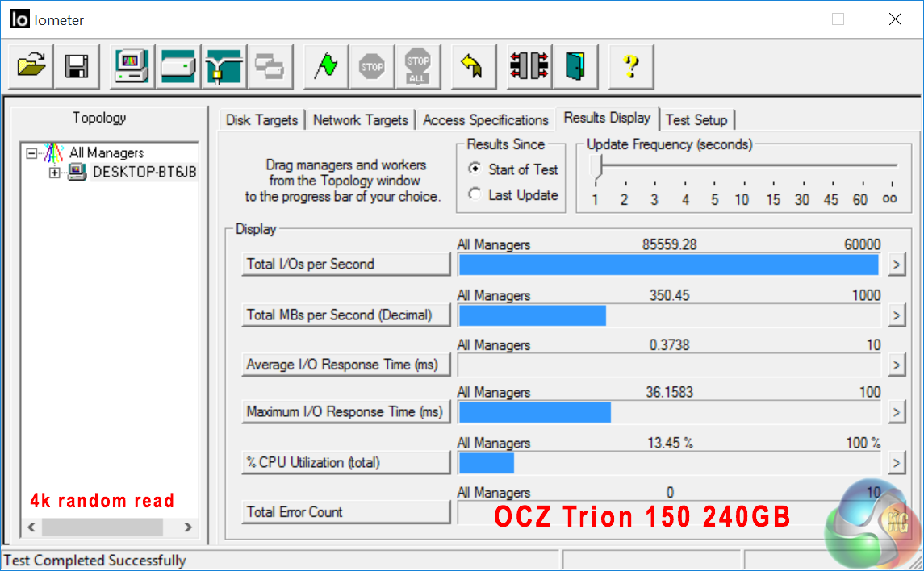Expand the DESKTOP-BT6JB manager node
This screenshot has height=571, width=924.
coord(54,173)
